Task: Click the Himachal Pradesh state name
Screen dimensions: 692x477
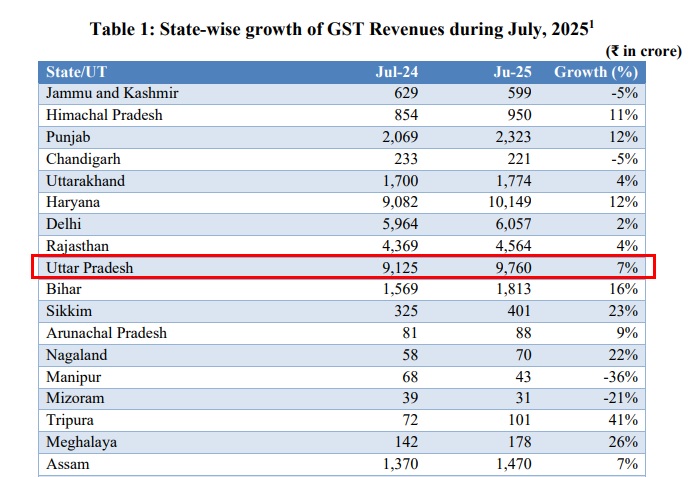Action: [x=106, y=115]
